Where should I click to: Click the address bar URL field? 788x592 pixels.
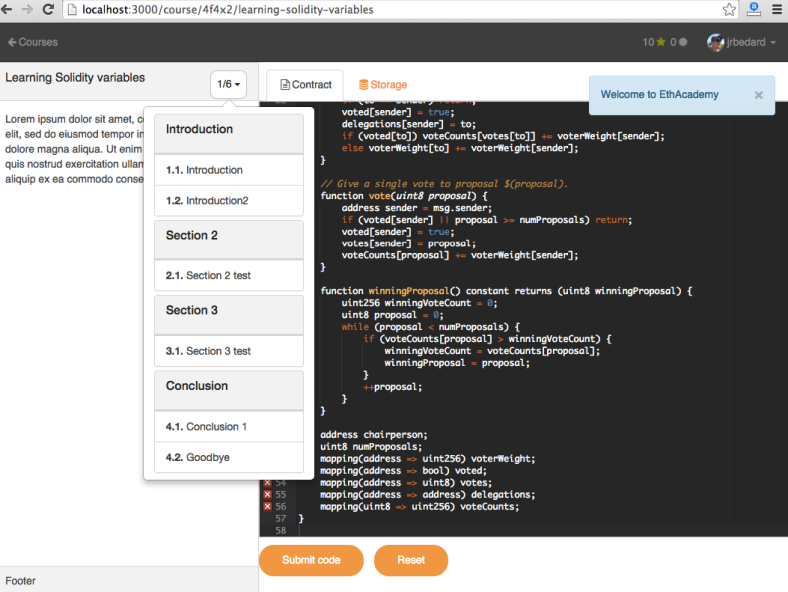(x=400, y=10)
